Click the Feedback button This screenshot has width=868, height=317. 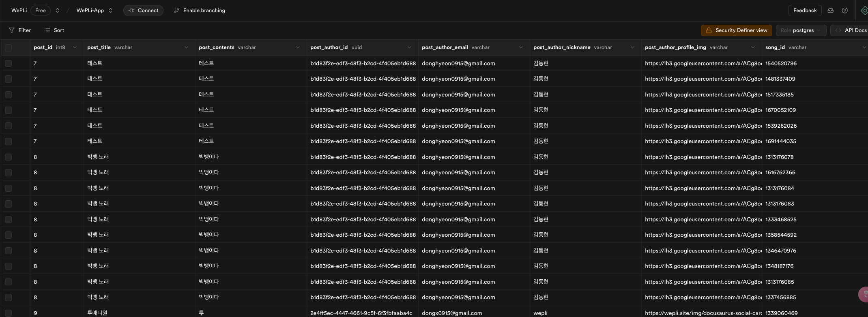tap(805, 11)
